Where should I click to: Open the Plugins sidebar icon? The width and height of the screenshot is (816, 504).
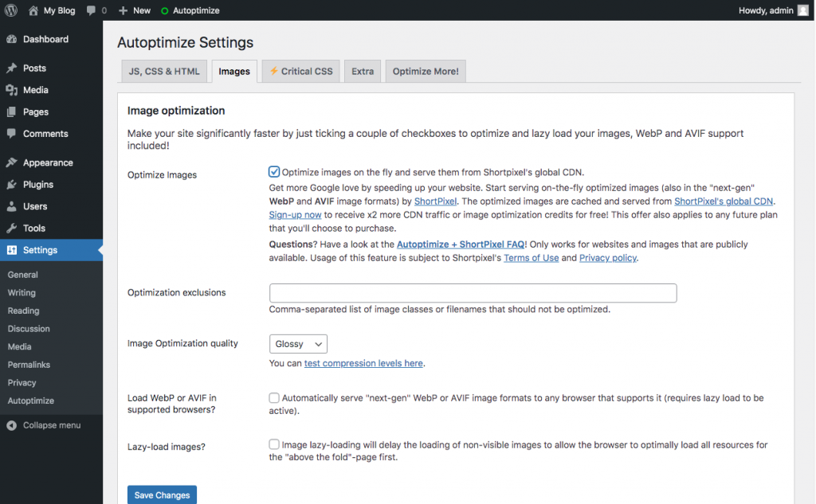[11, 185]
